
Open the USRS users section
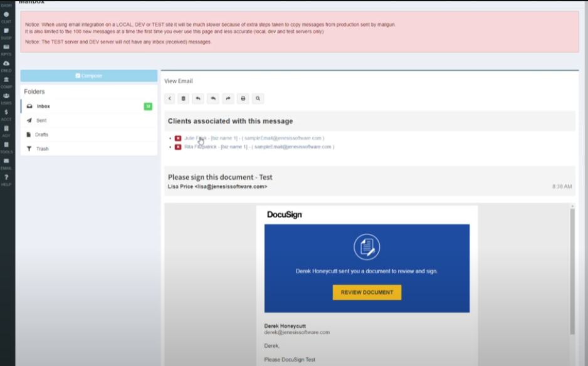[6, 98]
